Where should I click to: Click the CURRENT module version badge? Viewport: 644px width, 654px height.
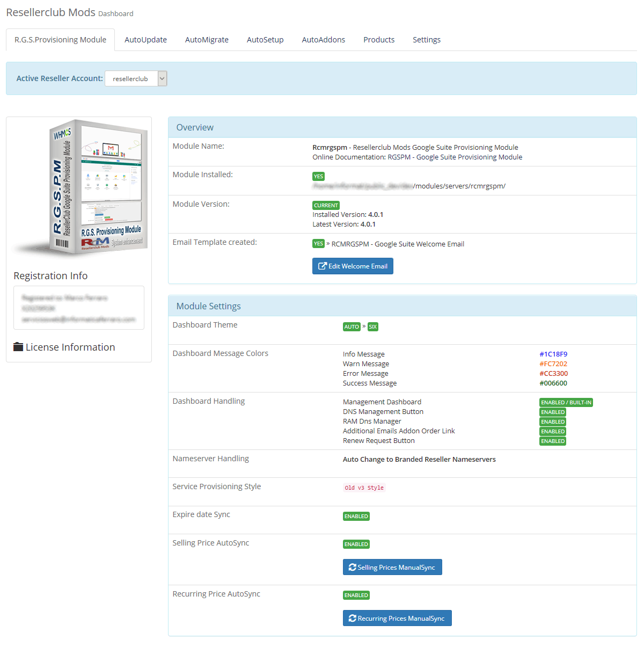(x=326, y=205)
